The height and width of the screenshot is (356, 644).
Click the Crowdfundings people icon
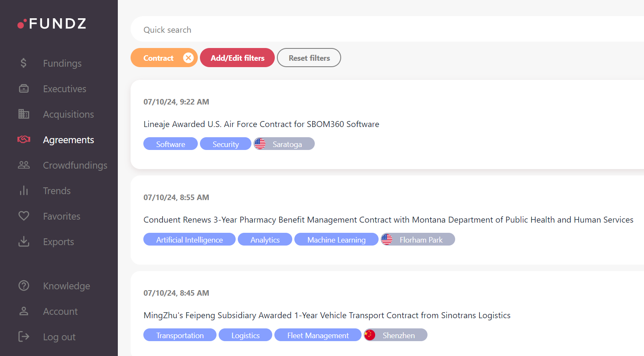(x=24, y=165)
